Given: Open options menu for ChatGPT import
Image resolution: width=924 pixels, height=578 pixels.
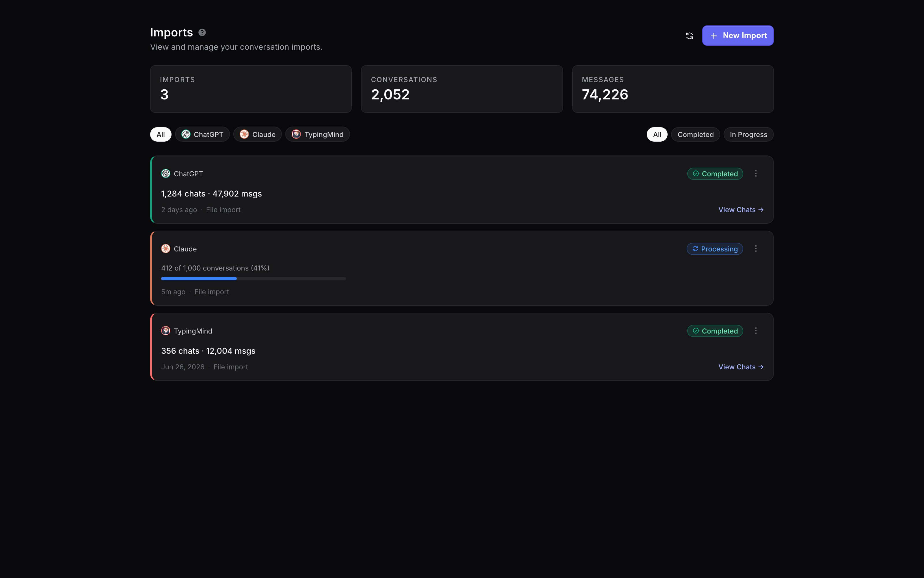Looking at the screenshot, I should point(756,174).
